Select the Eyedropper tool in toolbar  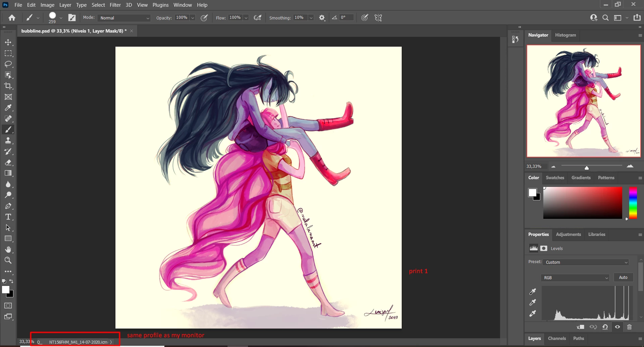coord(8,108)
